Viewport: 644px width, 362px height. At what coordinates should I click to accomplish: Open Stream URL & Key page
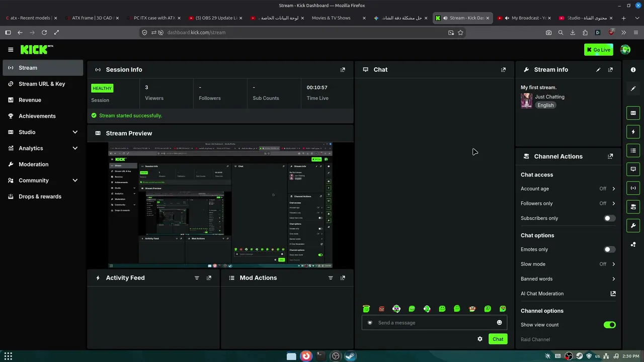pyautogui.click(x=43, y=84)
